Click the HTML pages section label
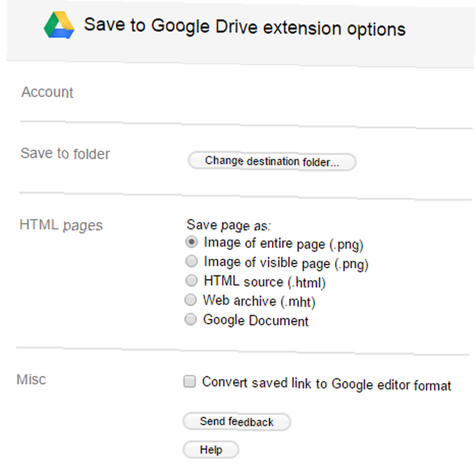This screenshot has height=473, width=476. tap(61, 225)
